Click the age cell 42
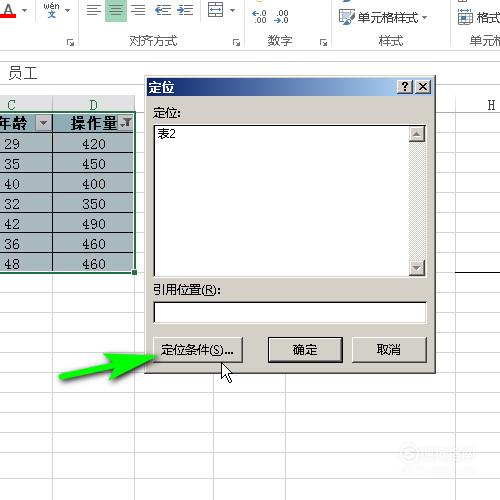Image resolution: width=500 pixels, height=500 pixels. click(x=26, y=224)
